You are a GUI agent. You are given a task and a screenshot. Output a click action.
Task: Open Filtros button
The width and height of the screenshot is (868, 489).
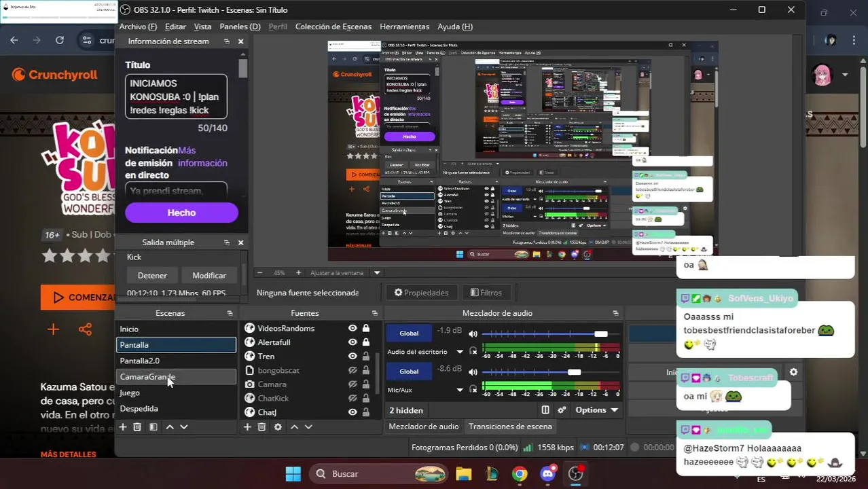pyautogui.click(x=486, y=293)
